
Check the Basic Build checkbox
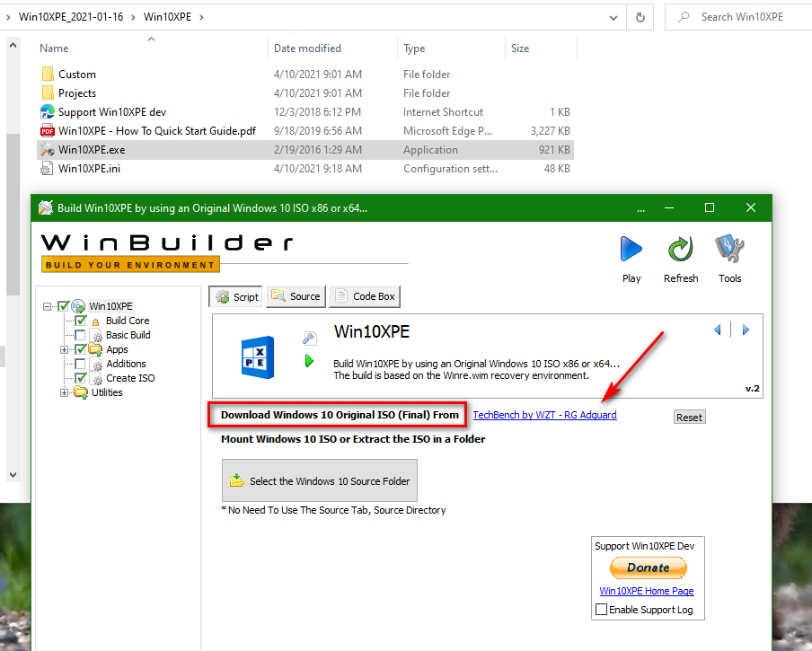tap(80, 335)
